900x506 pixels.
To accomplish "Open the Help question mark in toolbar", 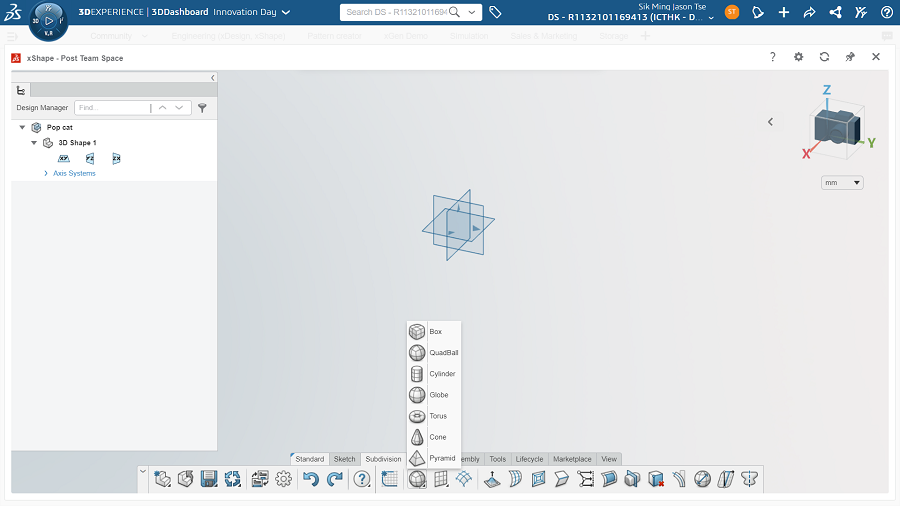I will [x=362, y=479].
